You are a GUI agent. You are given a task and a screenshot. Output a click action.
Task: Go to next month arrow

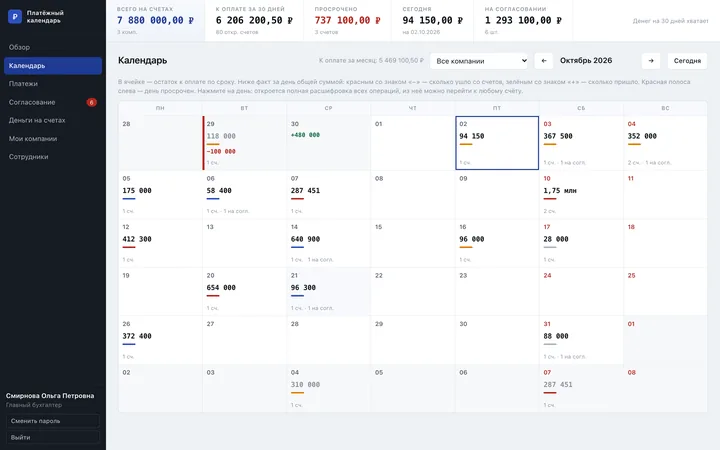pyautogui.click(x=651, y=61)
